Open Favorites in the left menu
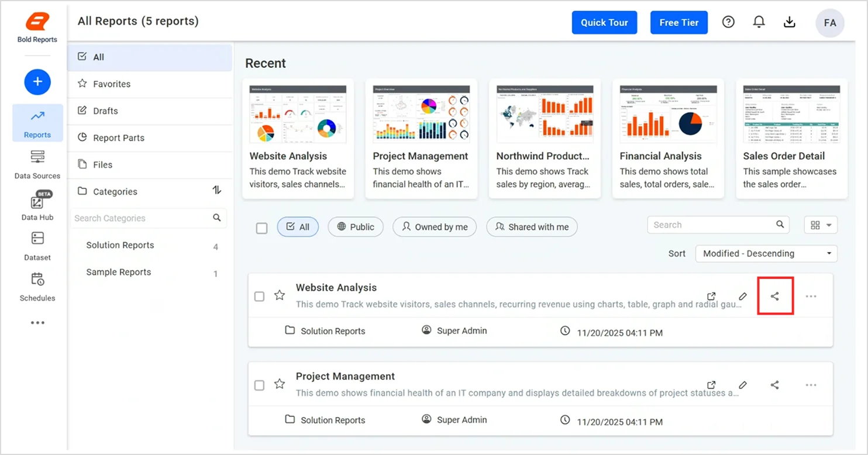Viewport: 868px width, 455px height. 150,84
